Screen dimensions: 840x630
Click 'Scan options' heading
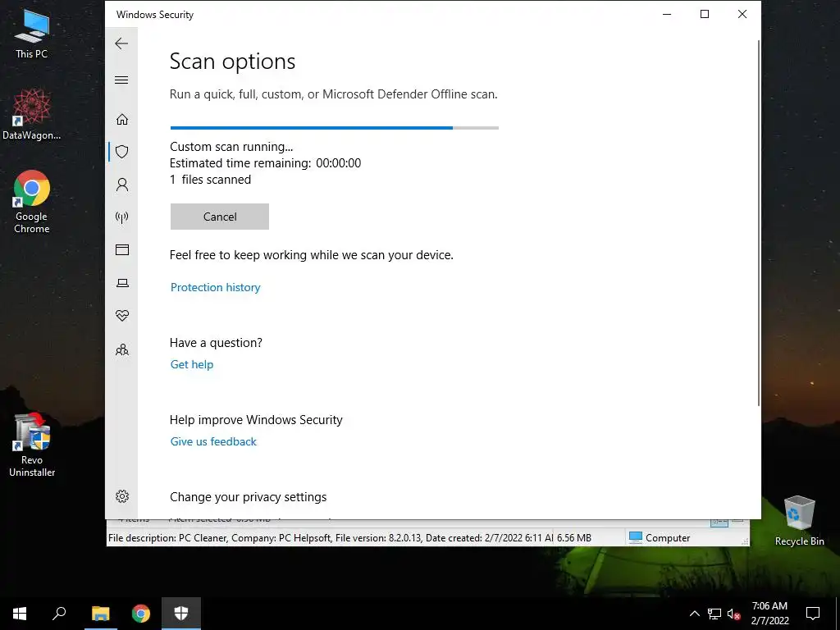click(x=232, y=62)
